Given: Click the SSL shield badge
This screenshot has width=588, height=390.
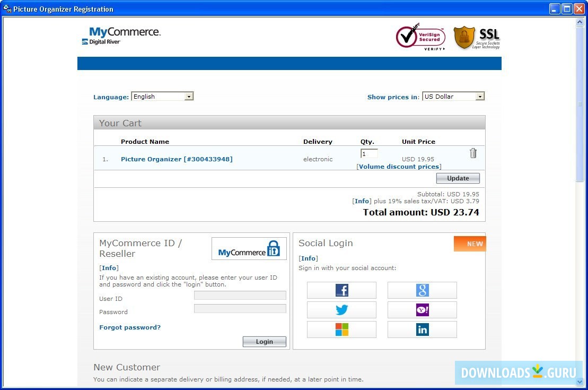Looking at the screenshot, I should 477,38.
